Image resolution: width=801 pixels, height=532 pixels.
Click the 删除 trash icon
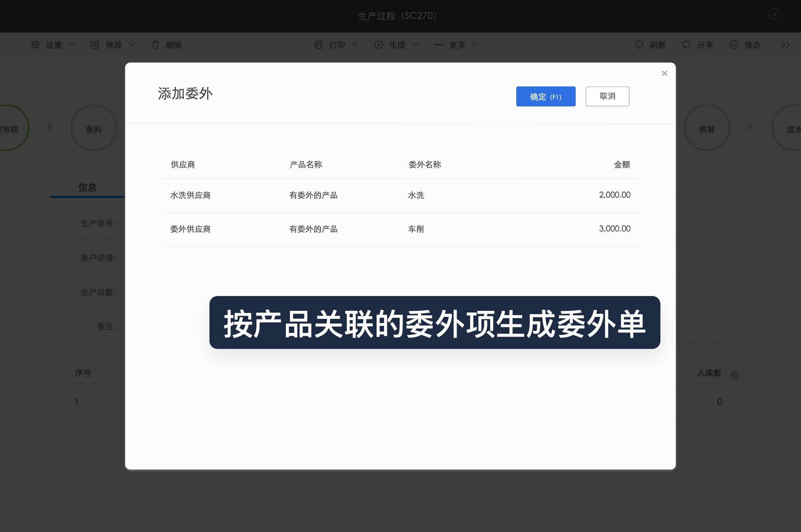[156, 45]
